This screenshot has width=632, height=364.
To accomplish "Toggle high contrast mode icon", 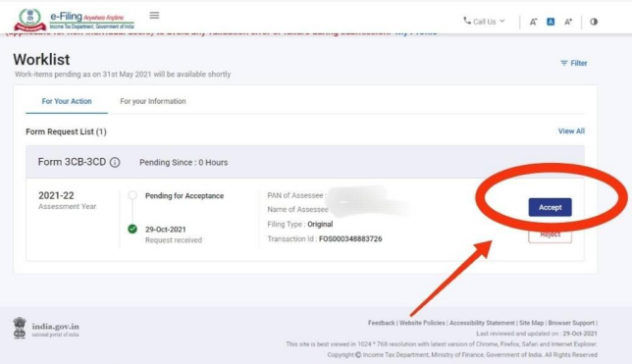I will pos(594,22).
